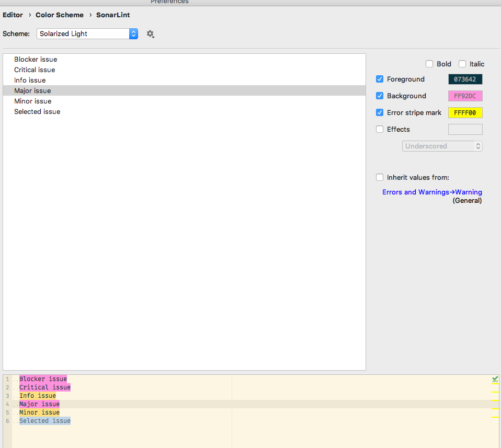Click 'Minor issue' in the preview editor
Image resolution: width=501 pixels, height=448 pixels.
(39, 412)
